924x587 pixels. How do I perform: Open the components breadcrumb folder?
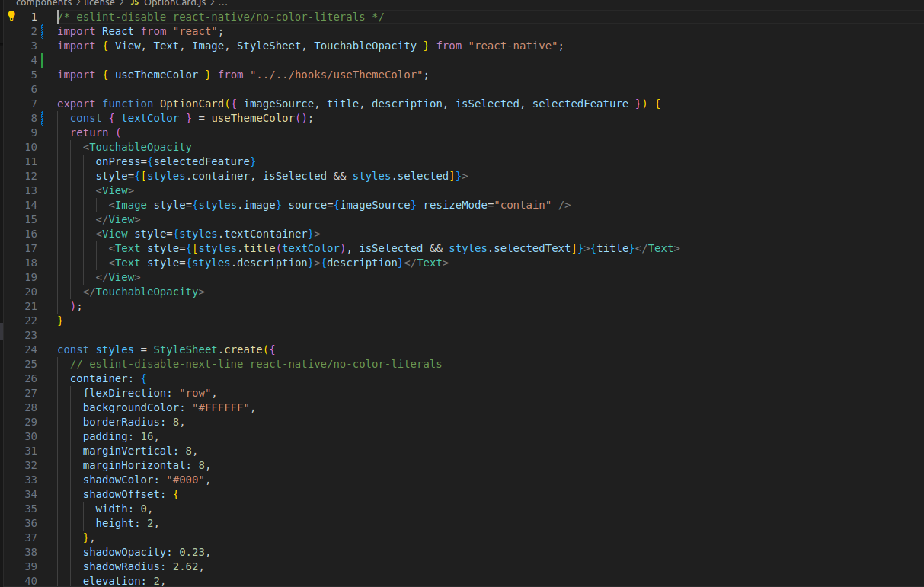click(43, 3)
